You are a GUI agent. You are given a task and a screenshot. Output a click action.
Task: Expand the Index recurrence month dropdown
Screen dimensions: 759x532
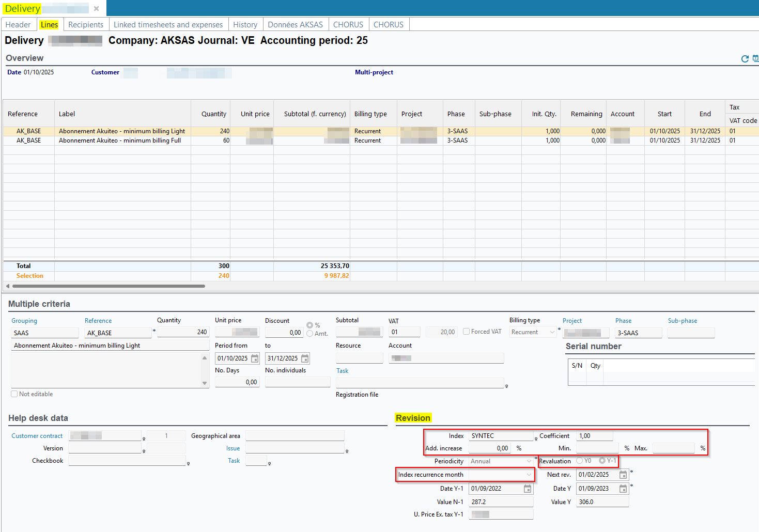pos(529,475)
